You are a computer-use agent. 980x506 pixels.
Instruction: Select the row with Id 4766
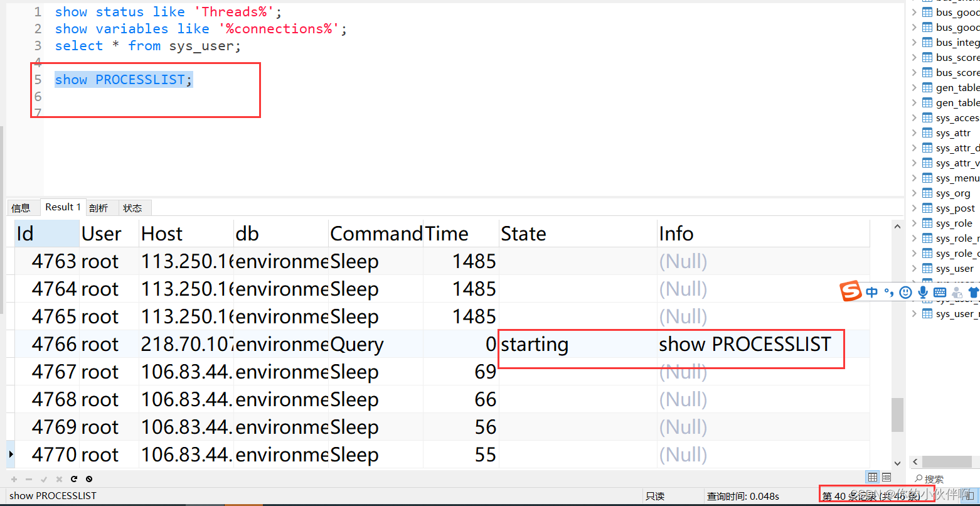(x=438, y=344)
